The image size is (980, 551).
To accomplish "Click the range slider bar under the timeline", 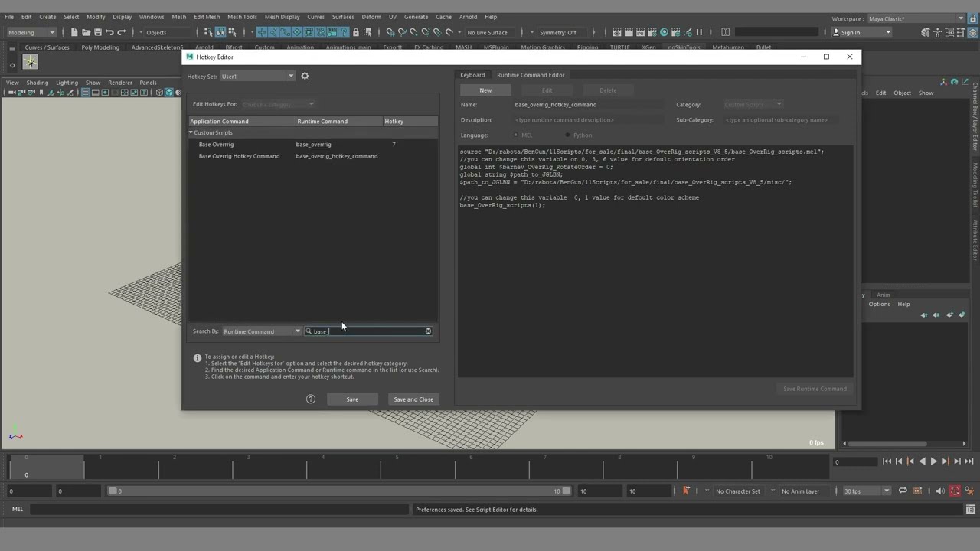I will 339,491.
